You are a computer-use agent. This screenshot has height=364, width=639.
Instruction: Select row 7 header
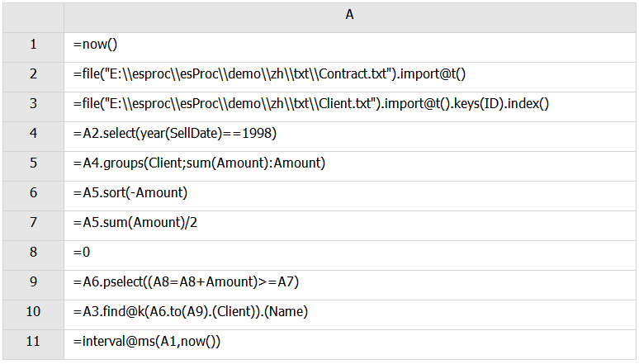pyautogui.click(x=33, y=226)
